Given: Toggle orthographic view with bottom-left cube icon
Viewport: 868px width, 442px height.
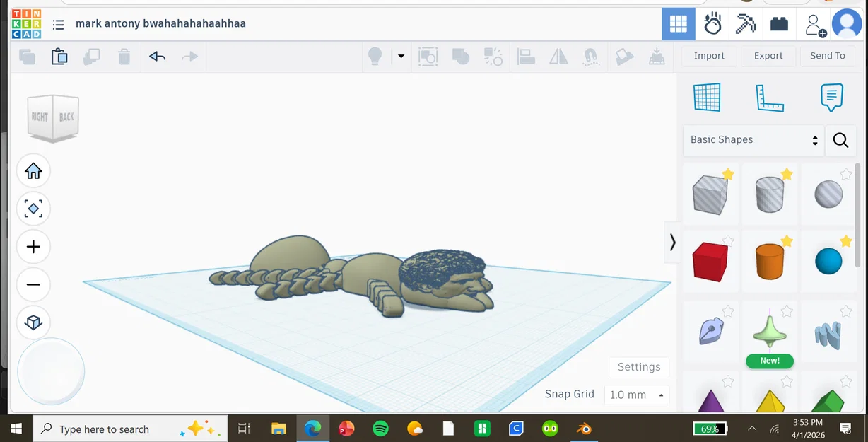Looking at the screenshot, I should 33,322.
